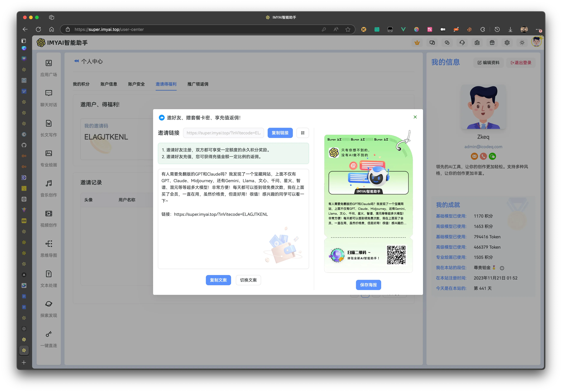
Task: Click the ELAGJTKENL invite code text
Action: [106, 137]
